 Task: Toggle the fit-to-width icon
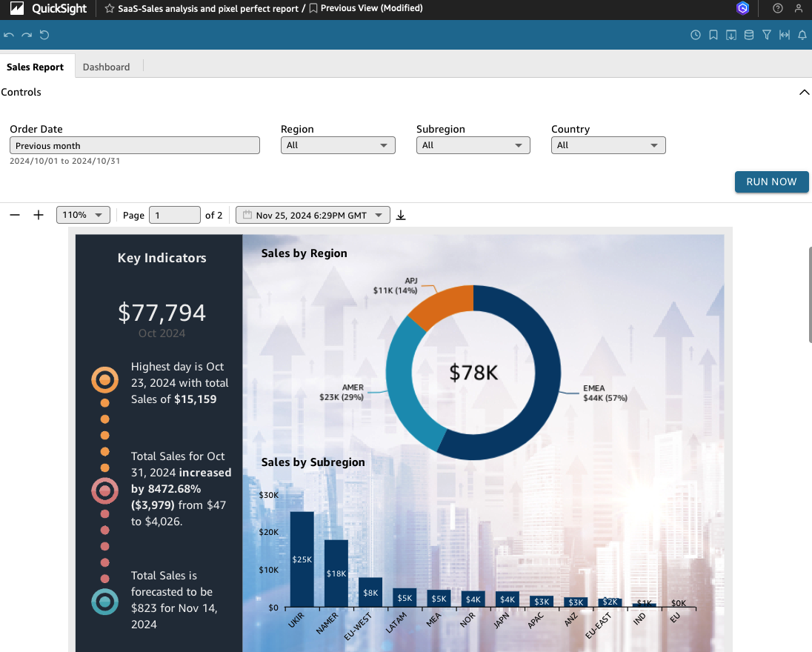785,35
